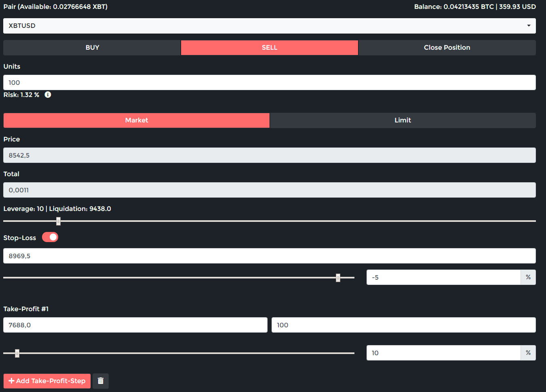The image size is (546, 392).
Task: Click the Take-Profit percent field showing 10
Action: [x=443, y=353]
